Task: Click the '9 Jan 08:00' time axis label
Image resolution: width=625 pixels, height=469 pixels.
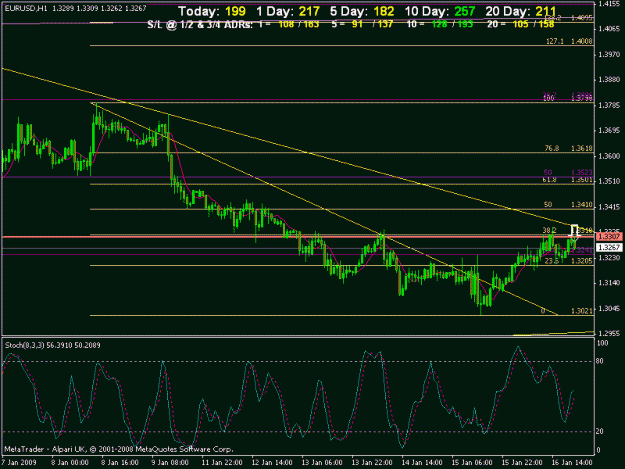Action: point(169,463)
